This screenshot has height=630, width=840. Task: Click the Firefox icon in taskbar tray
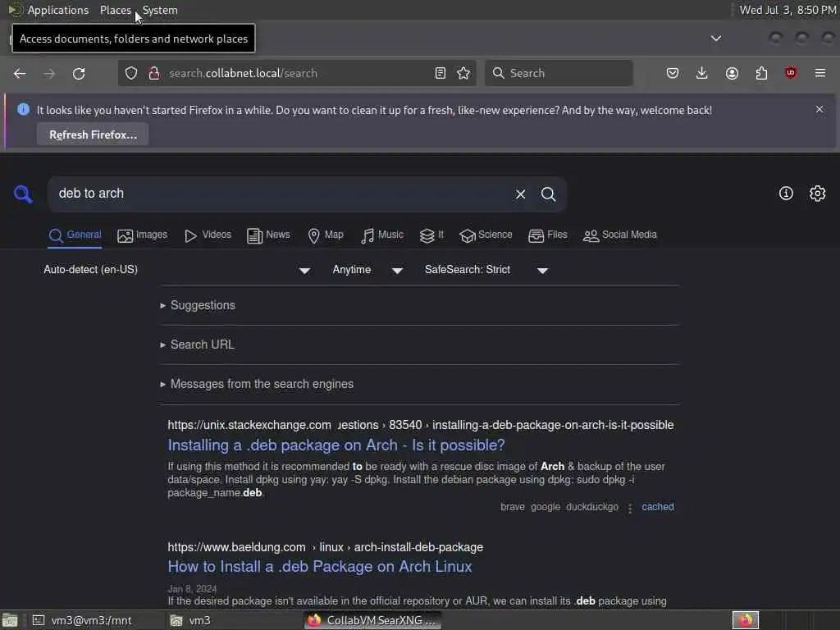click(x=745, y=620)
